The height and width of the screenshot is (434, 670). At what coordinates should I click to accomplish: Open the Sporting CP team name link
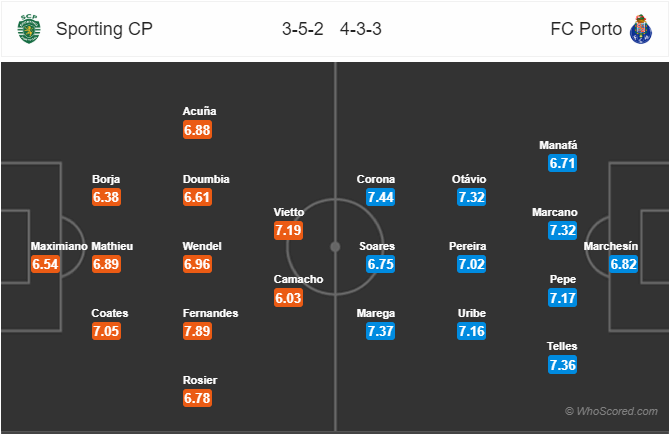[104, 29]
